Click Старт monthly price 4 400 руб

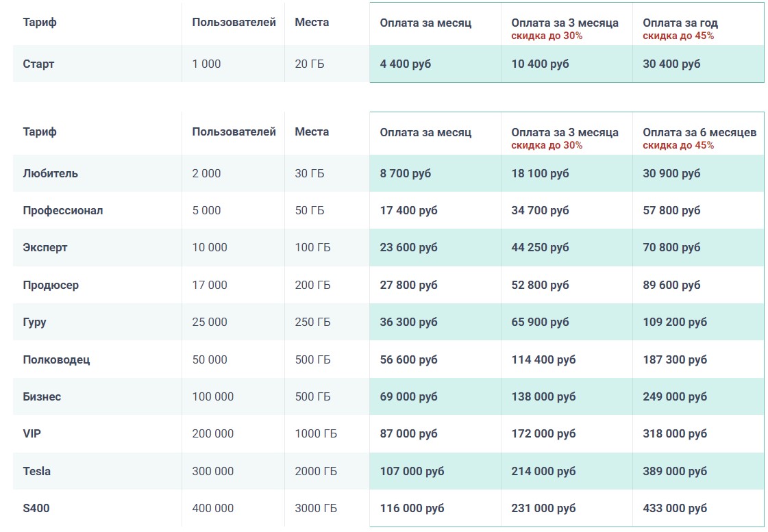coord(405,64)
